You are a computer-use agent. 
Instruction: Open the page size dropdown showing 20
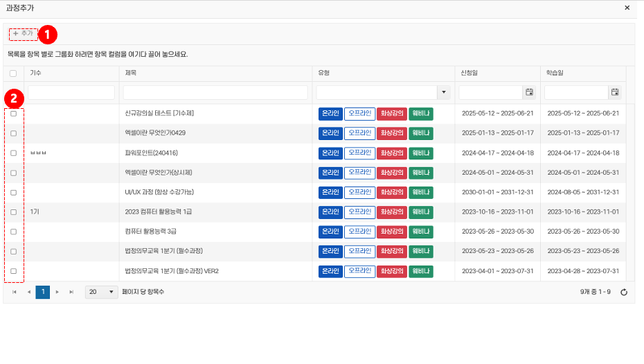point(102,292)
